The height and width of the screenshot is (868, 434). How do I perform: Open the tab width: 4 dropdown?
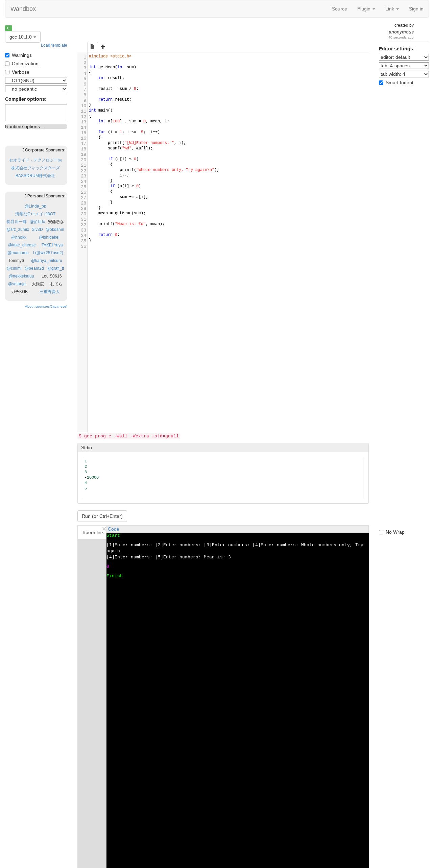coord(404,74)
